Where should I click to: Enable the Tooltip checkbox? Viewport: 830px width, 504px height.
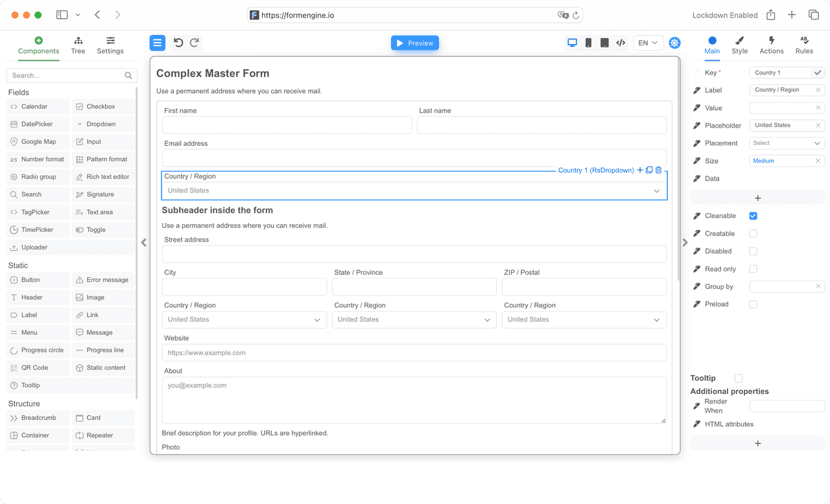coord(739,378)
